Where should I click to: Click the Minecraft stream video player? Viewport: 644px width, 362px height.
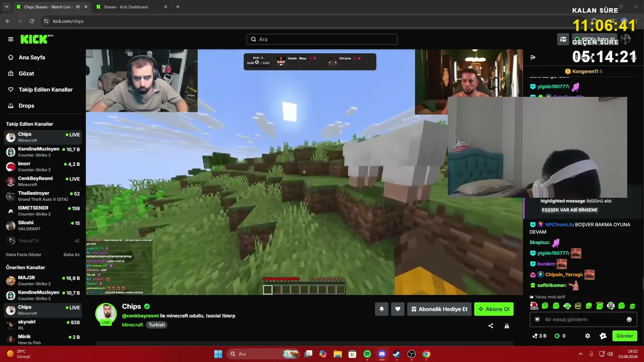coord(304,172)
